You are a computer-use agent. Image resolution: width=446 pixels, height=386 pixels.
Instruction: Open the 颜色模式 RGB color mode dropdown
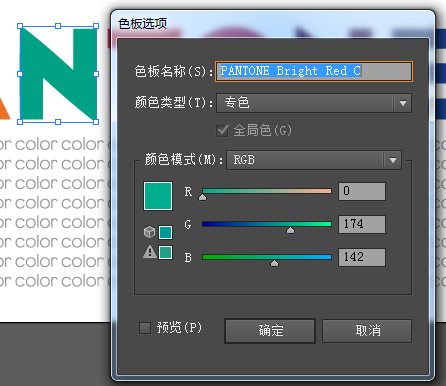[x=314, y=160]
